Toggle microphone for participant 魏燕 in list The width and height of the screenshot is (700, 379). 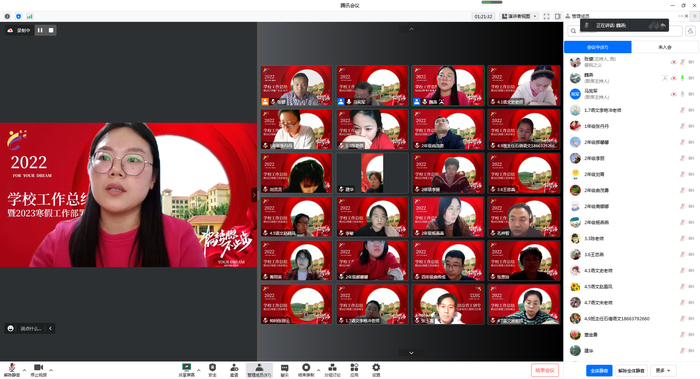tap(682, 78)
